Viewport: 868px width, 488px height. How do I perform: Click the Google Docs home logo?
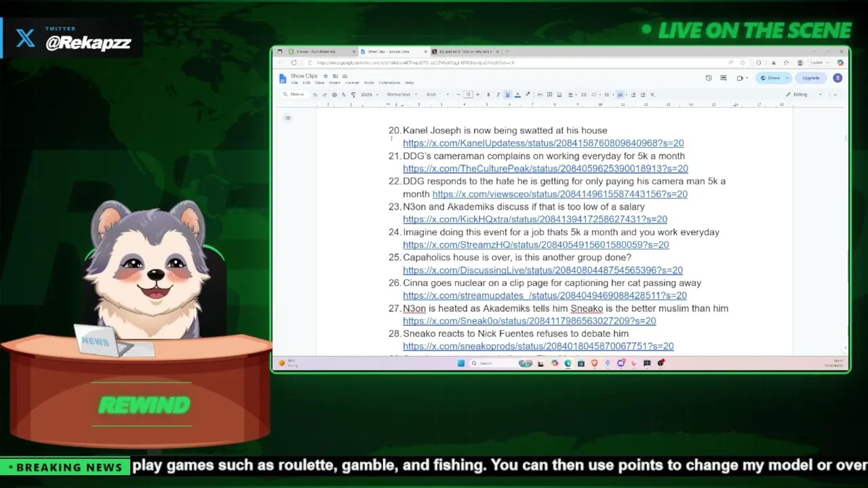tap(283, 79)
